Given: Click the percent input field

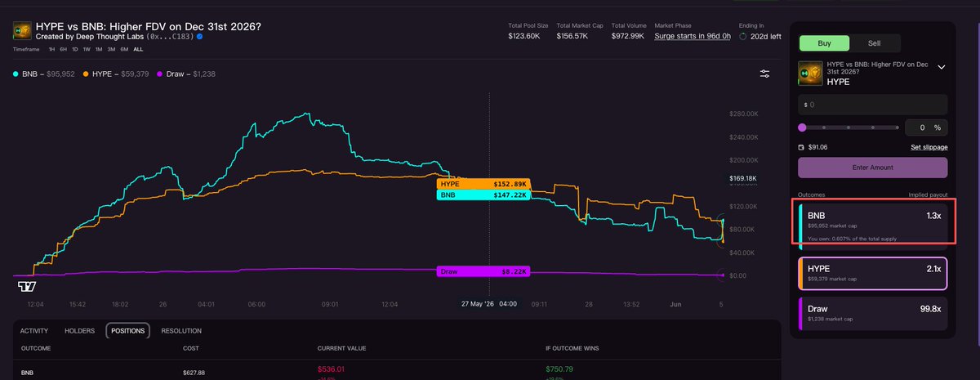Looking at the screenshot, I should click(927, 127).
